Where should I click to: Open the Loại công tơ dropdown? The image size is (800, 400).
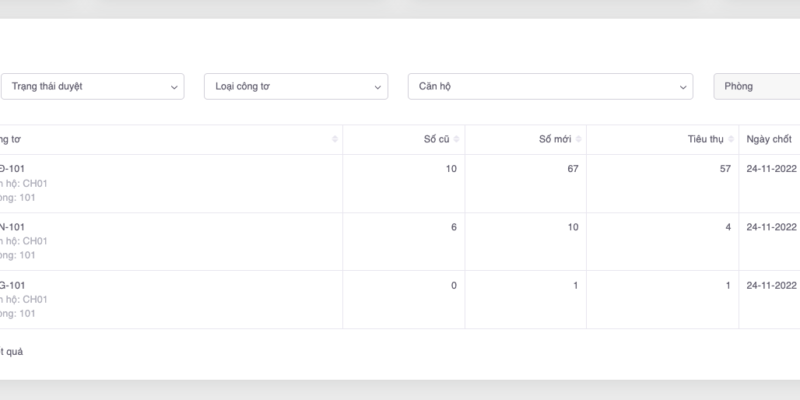coord(295,87)
